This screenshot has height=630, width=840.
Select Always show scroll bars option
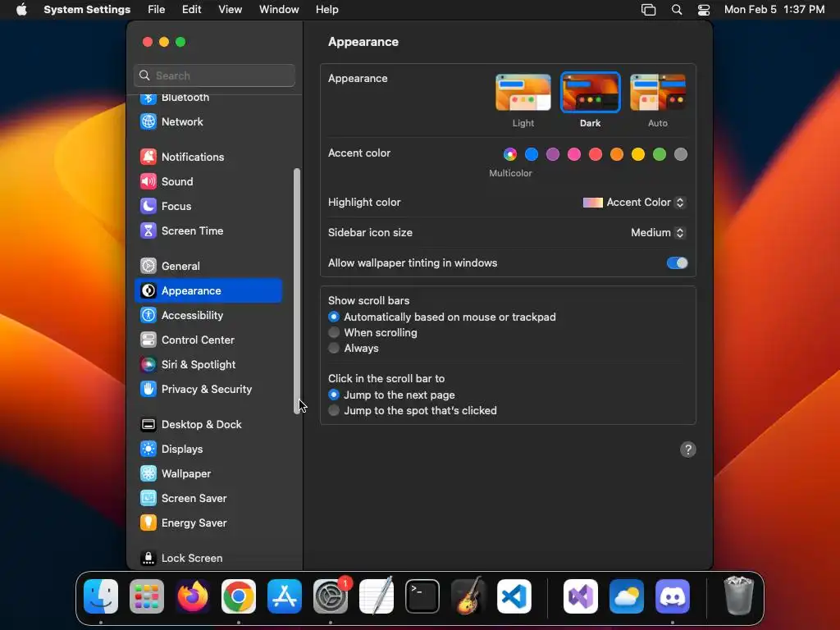(x=334, y=348)
